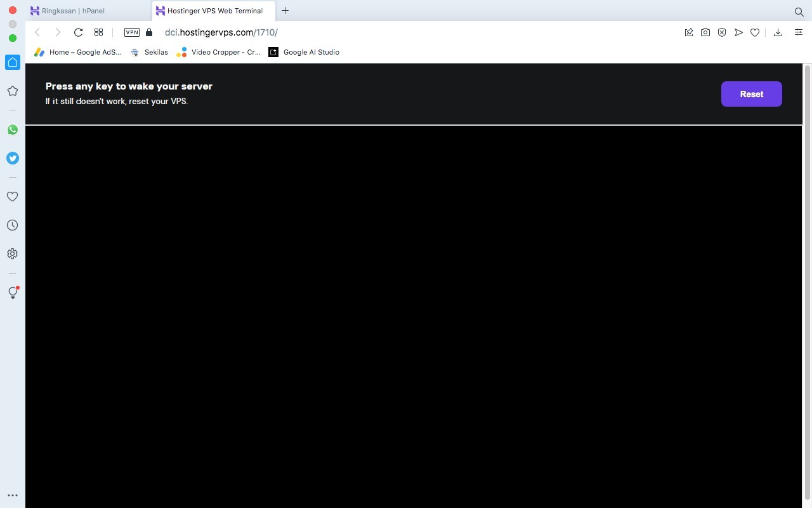The width and height of the screenshot is (812, 508).
Task: Click the red close window button
Action: click(12, 10)
